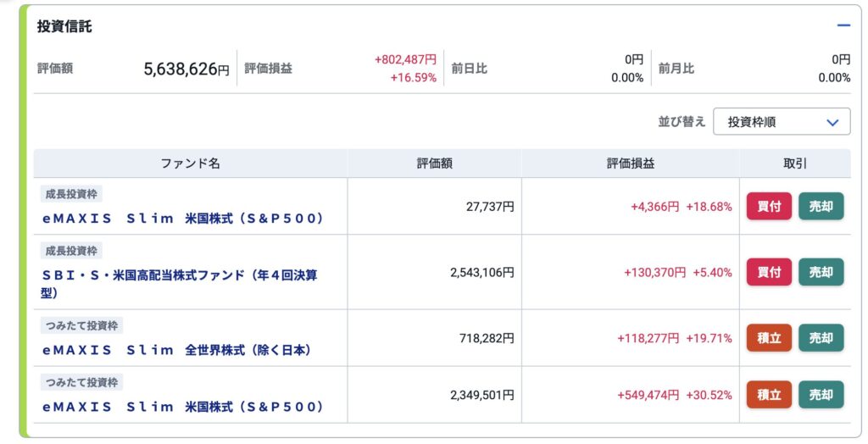868x444 pixels.
Task: Click 買付 for 成長投資枠 eMAXIS Slim 米国株式
Action: 768,206
